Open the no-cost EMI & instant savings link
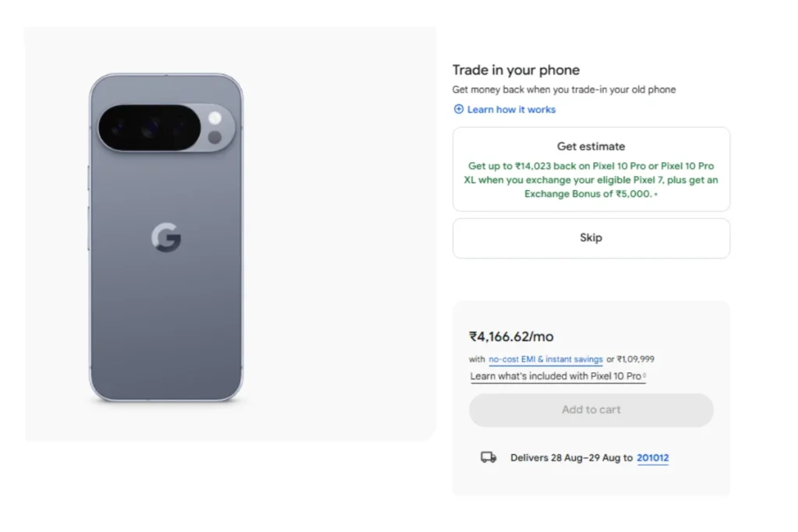The image size is (798, 532). pyautogui.click(x=546, y=360)
